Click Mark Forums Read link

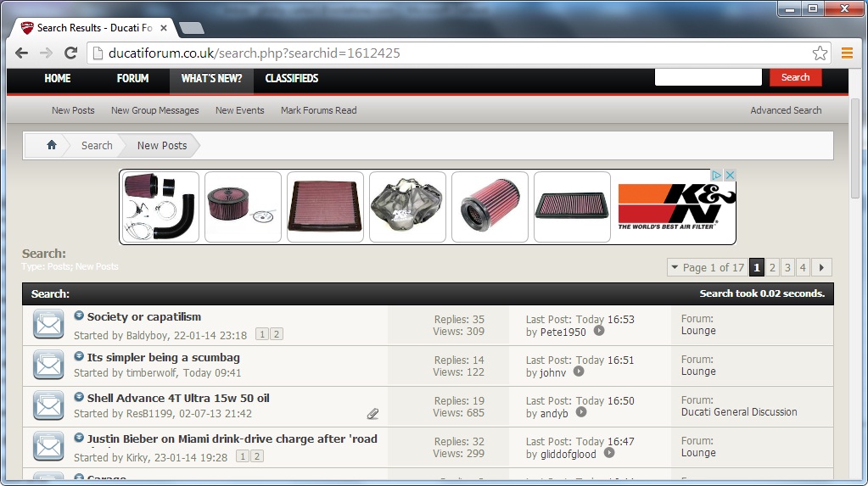[x=318, y=110]
